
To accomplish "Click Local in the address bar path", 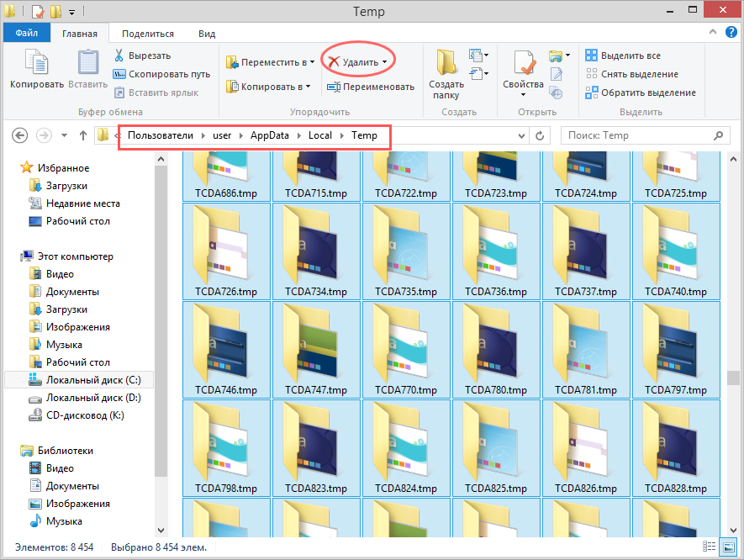I will pyautogui.click(x=319, y=135).
